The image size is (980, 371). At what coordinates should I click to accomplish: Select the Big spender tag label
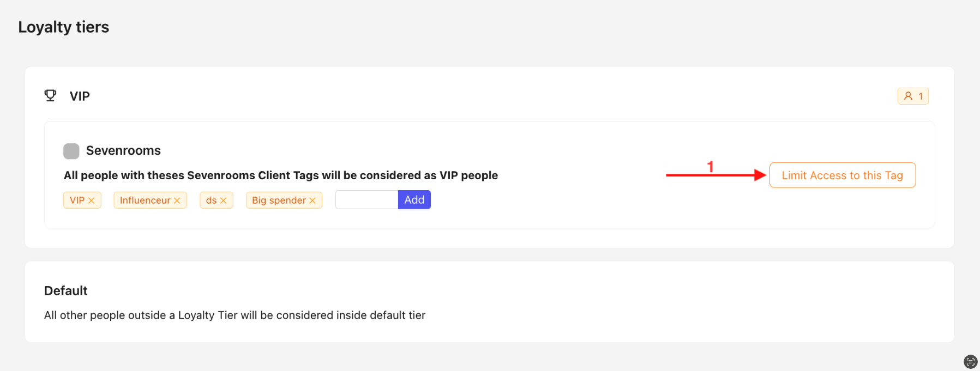(x=279, y=200)
